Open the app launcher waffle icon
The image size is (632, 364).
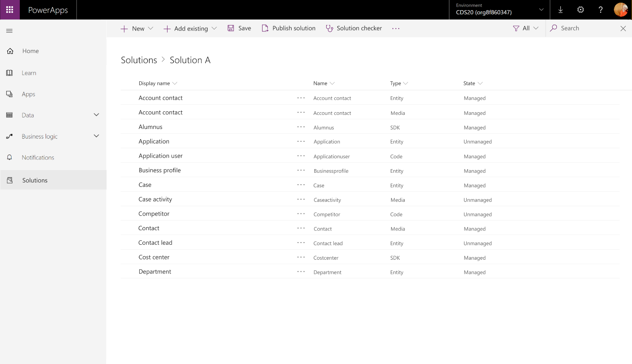[x=10, y=10]
